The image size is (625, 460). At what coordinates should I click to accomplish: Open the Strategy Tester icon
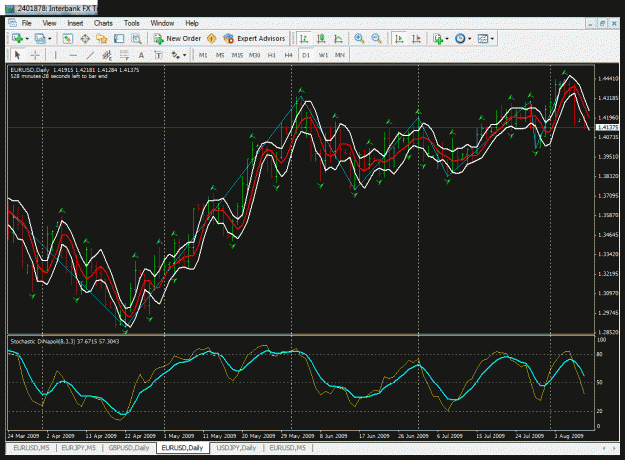[137, 38]
